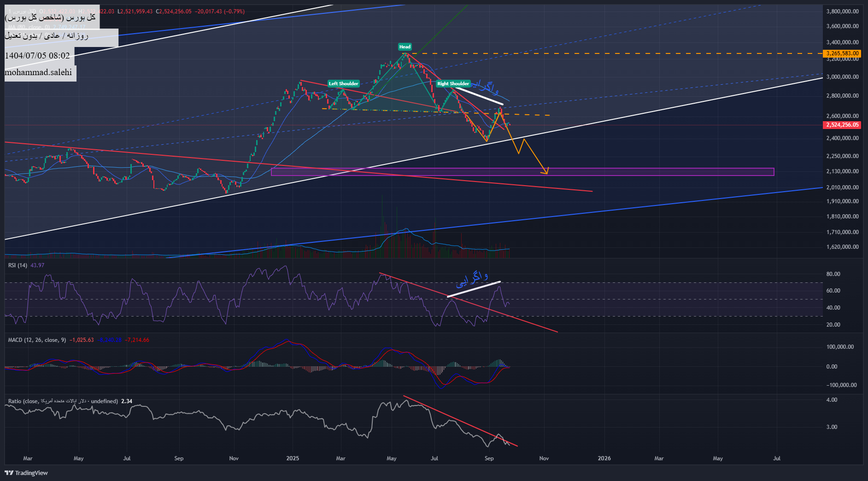Screen dimensions: 868x481
Task: Select the white divergence line on RSI
Action: click(x=474, y=289)
